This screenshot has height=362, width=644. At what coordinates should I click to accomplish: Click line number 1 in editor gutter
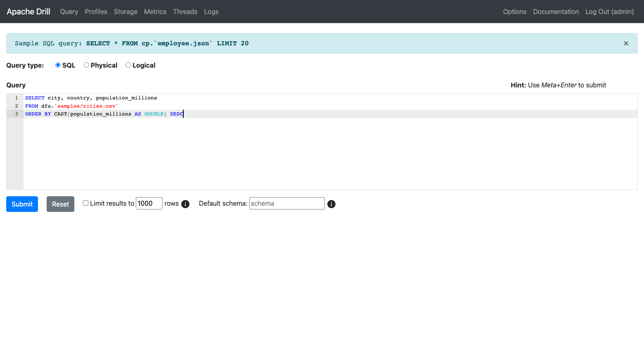click(x=17, y=98)
